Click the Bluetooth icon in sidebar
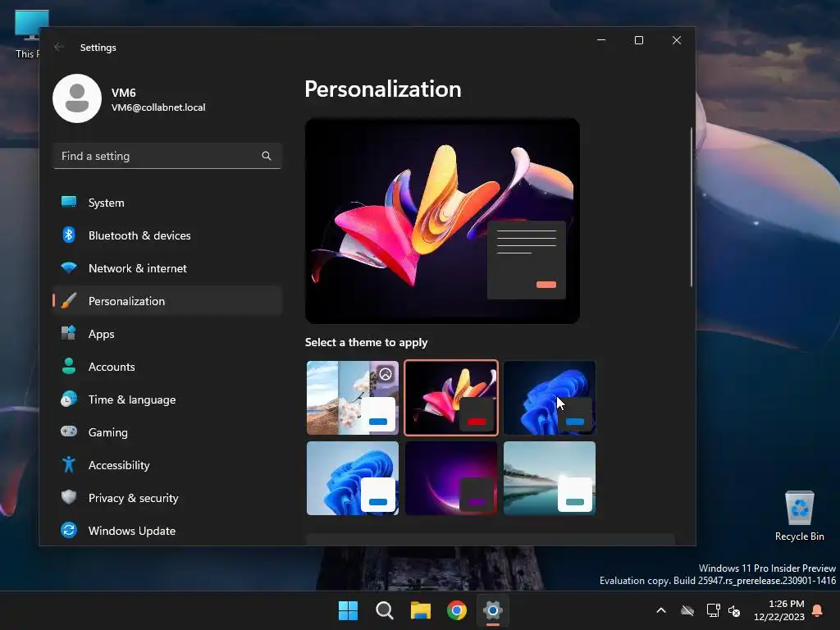Screen dimensions: 840x630 coord(69,235)
